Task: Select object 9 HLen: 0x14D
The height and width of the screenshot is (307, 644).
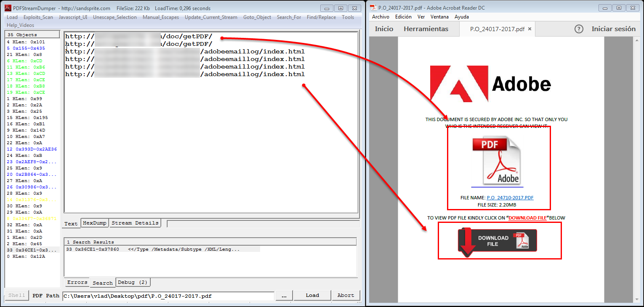Action: [x=26, y=130]
